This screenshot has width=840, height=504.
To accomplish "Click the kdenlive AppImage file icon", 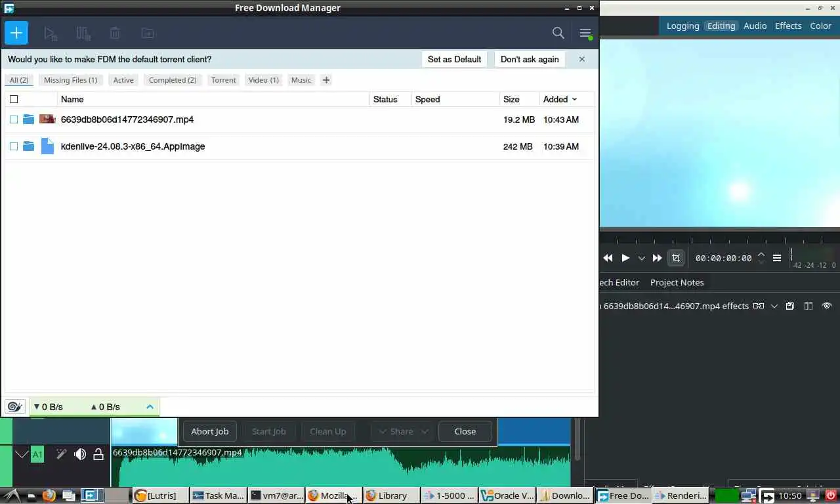I will point(47,146).
